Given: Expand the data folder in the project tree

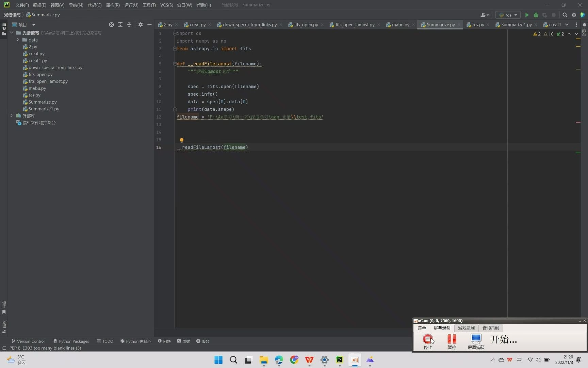Looking at the screenshot, I should coord(18,40).
